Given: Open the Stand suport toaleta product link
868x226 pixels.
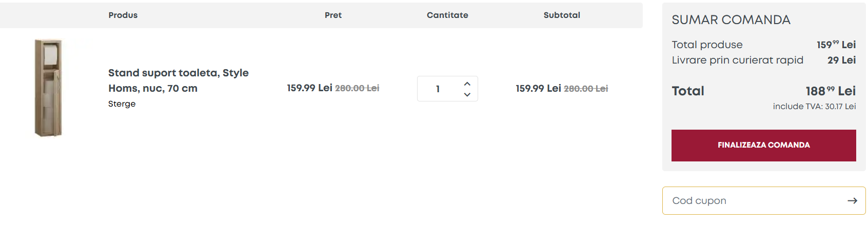Looking at the screenshot, I should (178, 80).
